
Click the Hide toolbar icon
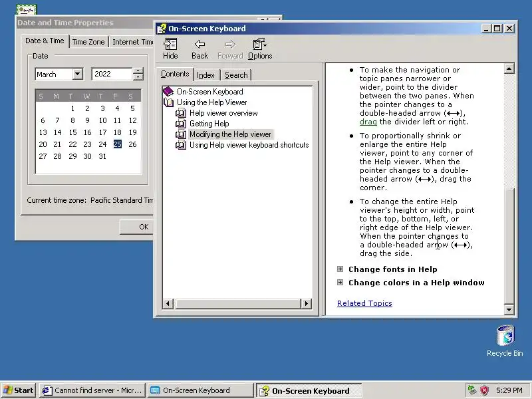click(170, 49)
